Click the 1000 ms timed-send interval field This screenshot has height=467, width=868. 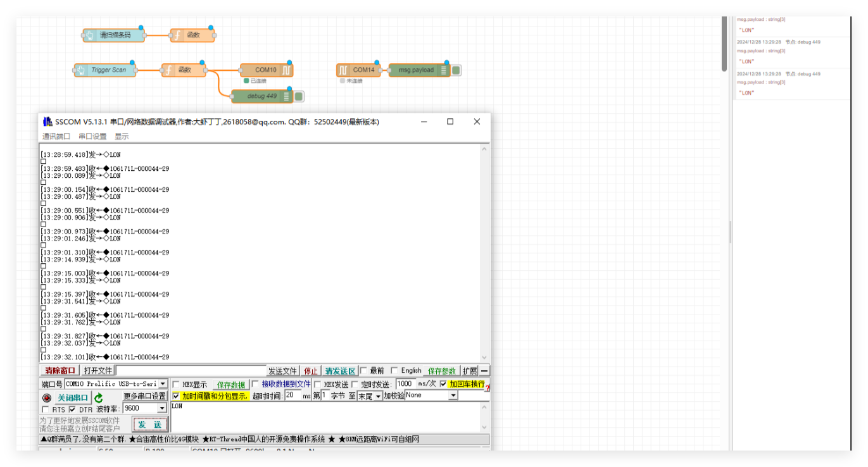[405, 384]
